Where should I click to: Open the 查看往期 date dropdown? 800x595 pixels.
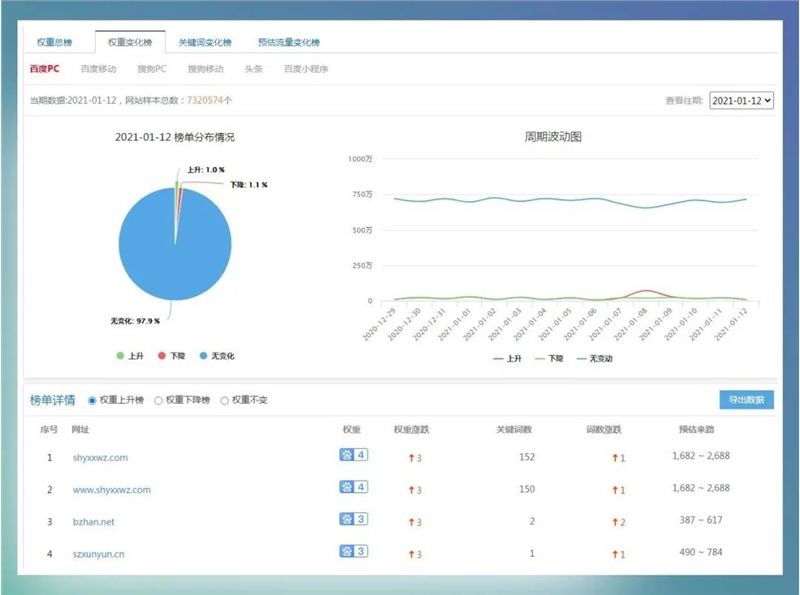pos(740,100)
